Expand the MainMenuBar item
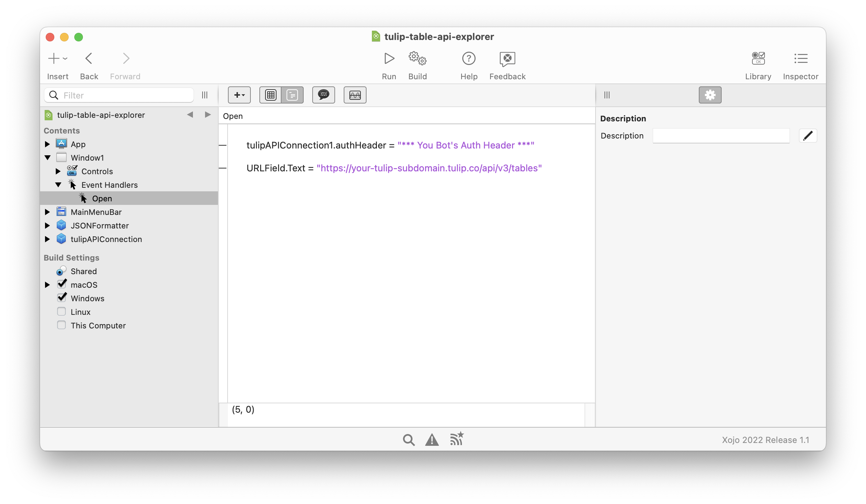This screenshot has width=866, height=504. point(47,212)
